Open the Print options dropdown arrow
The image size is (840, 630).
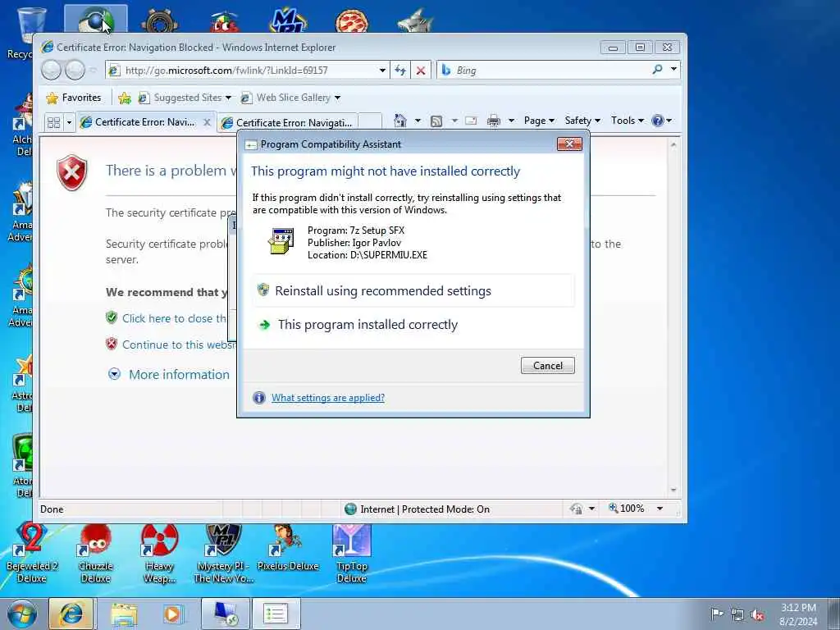click(x=511, y=121)
